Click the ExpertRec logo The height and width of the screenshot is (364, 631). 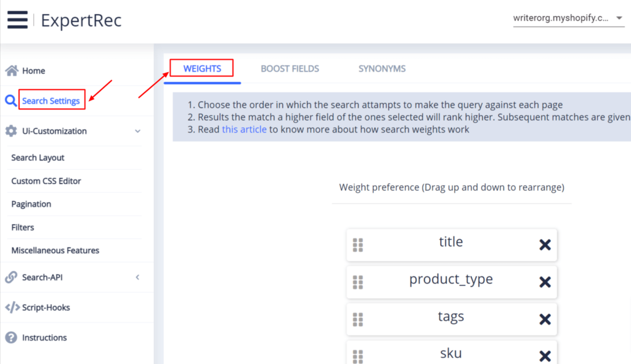81,20
